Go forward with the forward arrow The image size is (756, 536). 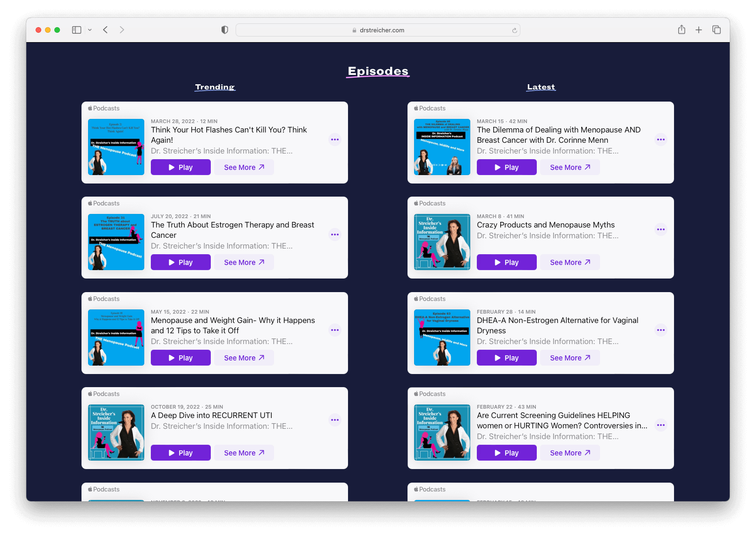point(122,30)
